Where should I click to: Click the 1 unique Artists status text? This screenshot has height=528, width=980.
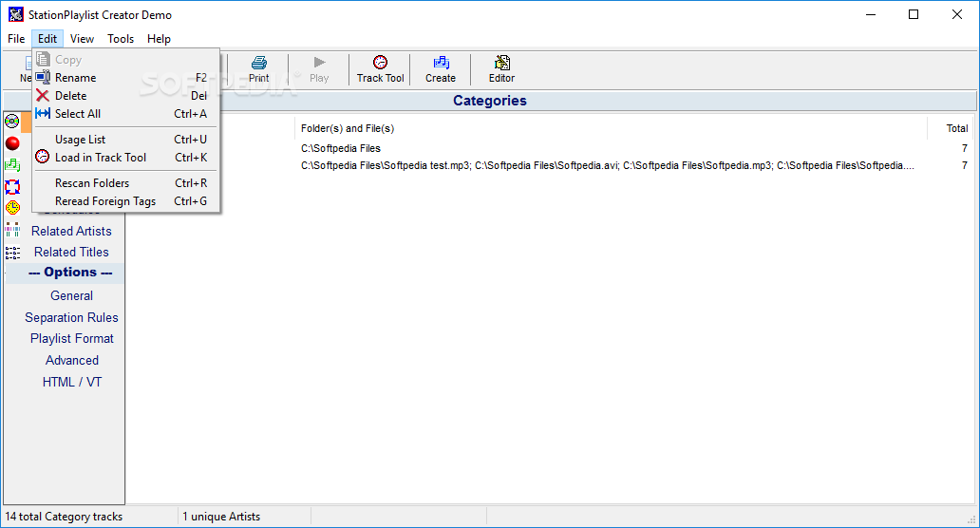(x=221, y=517)
